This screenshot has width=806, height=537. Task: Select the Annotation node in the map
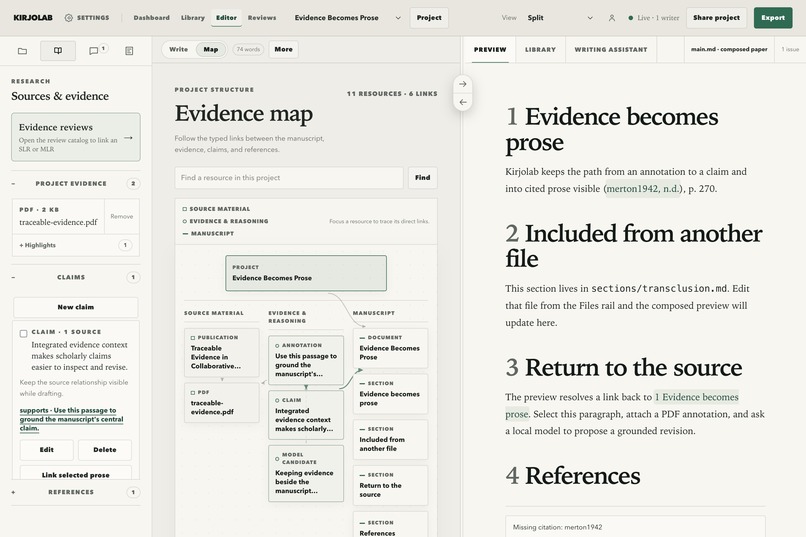(x=306, y=360)
